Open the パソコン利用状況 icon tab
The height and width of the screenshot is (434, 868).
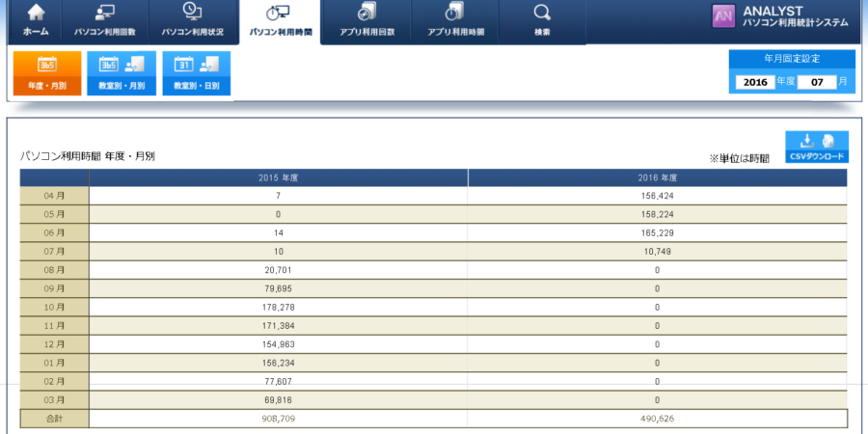tap(192, 21)
